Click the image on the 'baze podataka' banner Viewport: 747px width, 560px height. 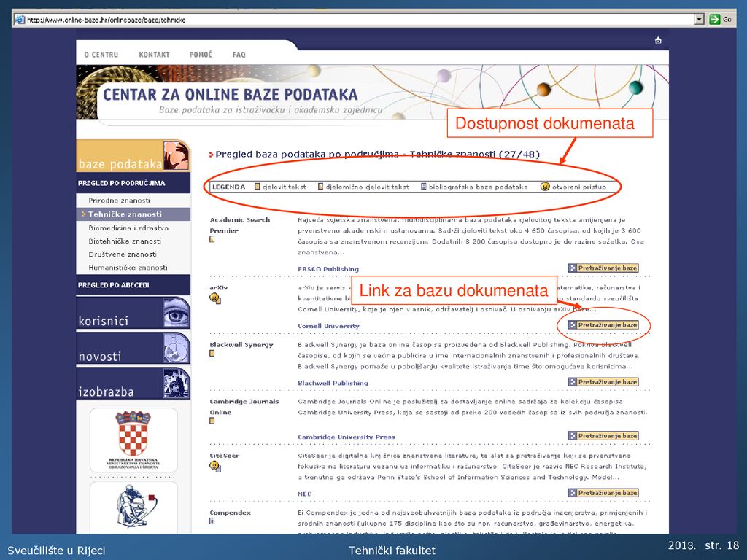(x=177, y=155)
